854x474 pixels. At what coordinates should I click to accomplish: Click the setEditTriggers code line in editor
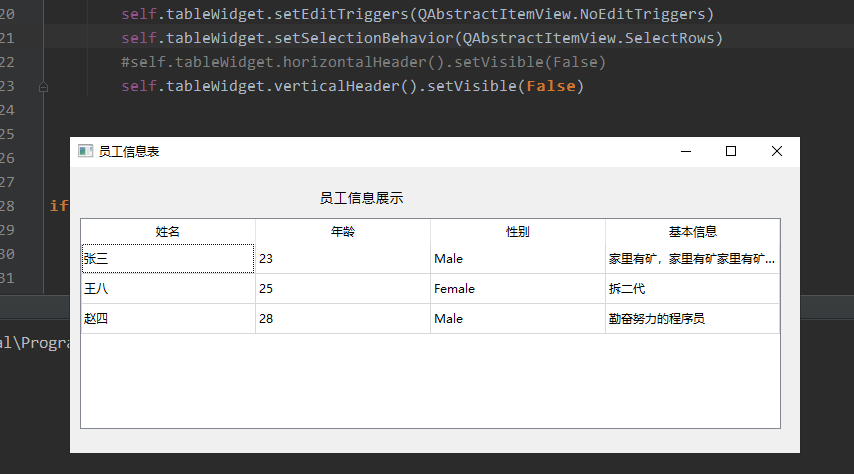(417, 14)
